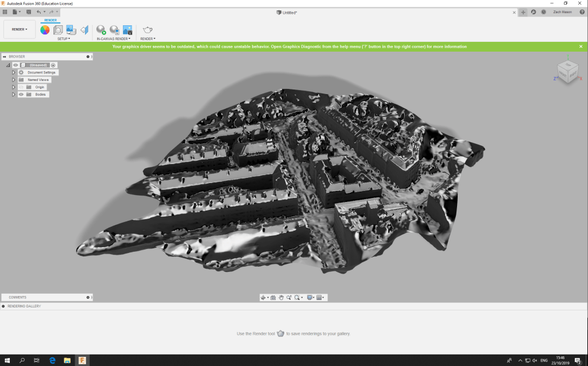This screenshot has width=588, height=366.
Task: Expand the Named Views node
Action: pyautogui.click(x=13, y=80)
